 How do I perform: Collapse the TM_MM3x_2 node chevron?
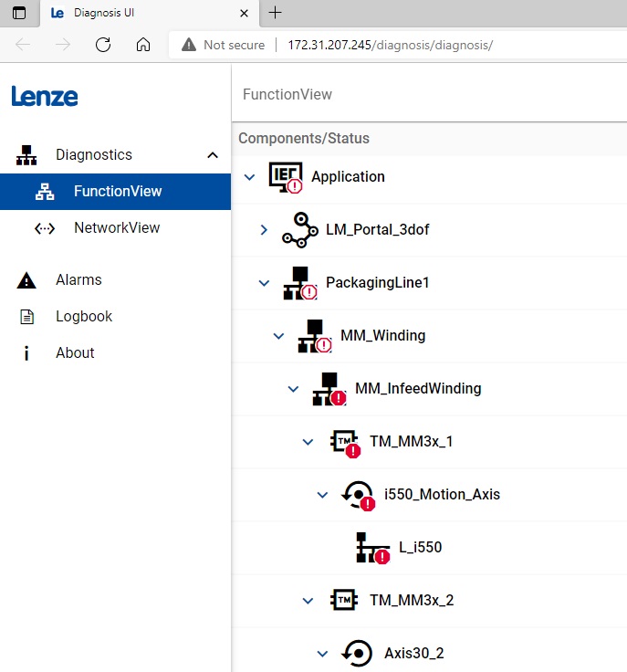(x=308, y=601)
